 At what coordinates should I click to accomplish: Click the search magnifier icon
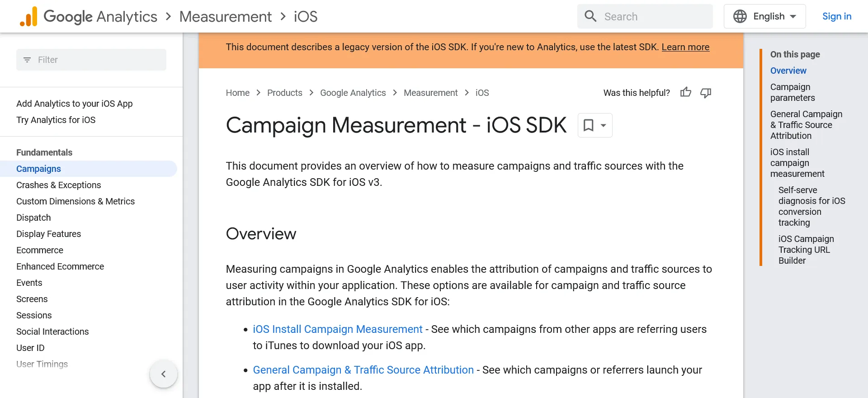[590, 16]
